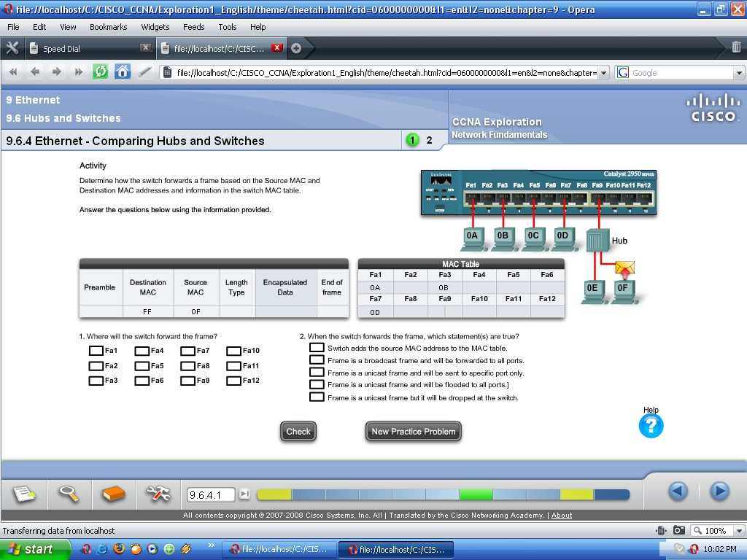Expand the address bar dropdown arrow

(603, 73)
